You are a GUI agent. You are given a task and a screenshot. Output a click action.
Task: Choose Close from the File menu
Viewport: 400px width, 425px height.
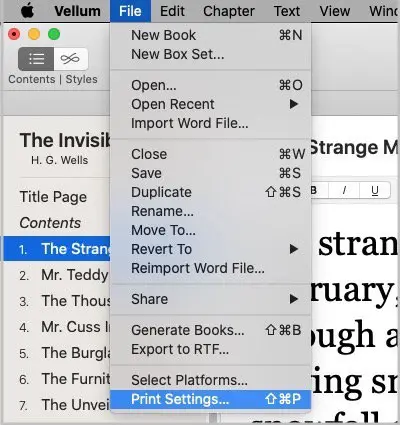pos(210,154)
